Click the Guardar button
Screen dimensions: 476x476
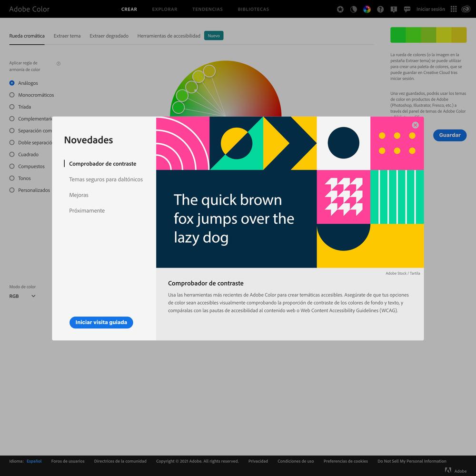pos(450,135)
